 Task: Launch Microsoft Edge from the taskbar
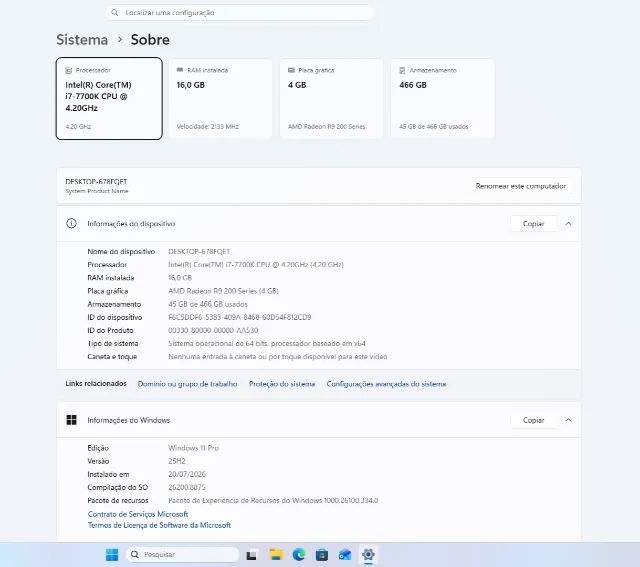click(299, 554)
